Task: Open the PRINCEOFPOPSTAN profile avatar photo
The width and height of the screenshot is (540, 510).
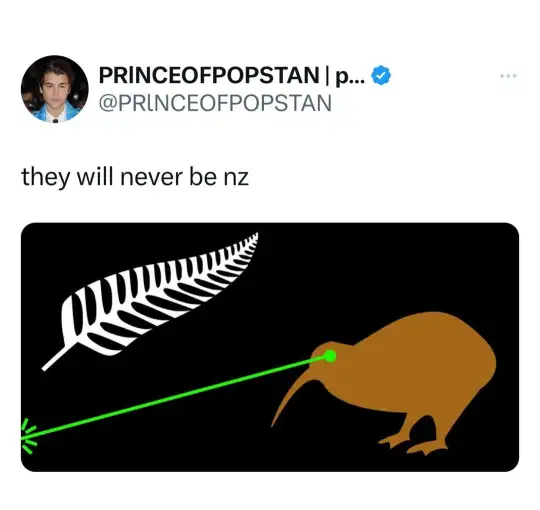Action: pyautogui.click(x=55, y=89)
